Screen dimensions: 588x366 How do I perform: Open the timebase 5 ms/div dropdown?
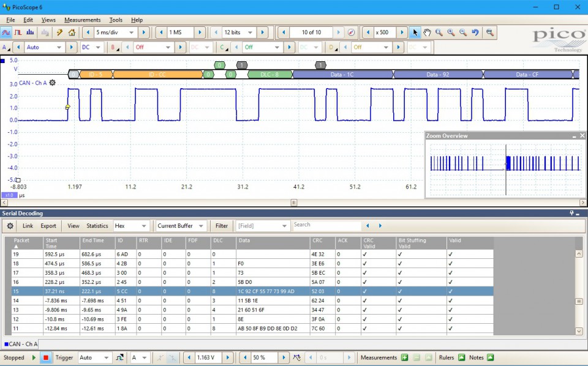click(131, 32)
